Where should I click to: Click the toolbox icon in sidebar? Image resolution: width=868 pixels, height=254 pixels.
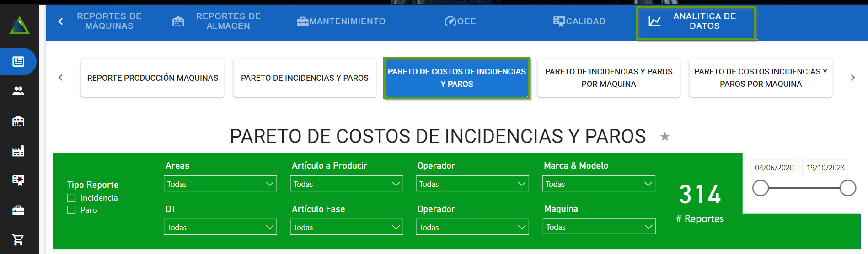(18, 210)
